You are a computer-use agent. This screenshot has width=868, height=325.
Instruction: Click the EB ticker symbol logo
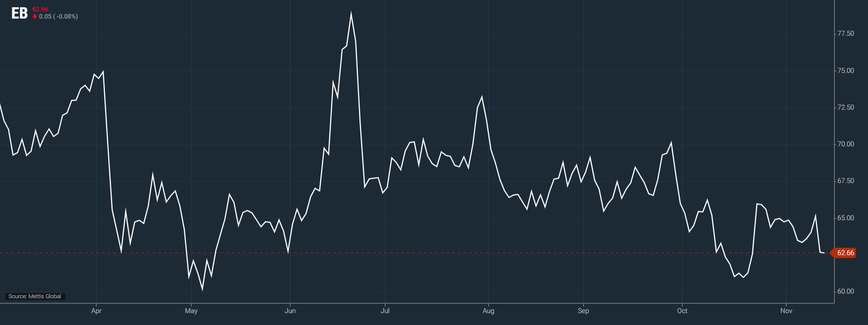pos(19,14)
